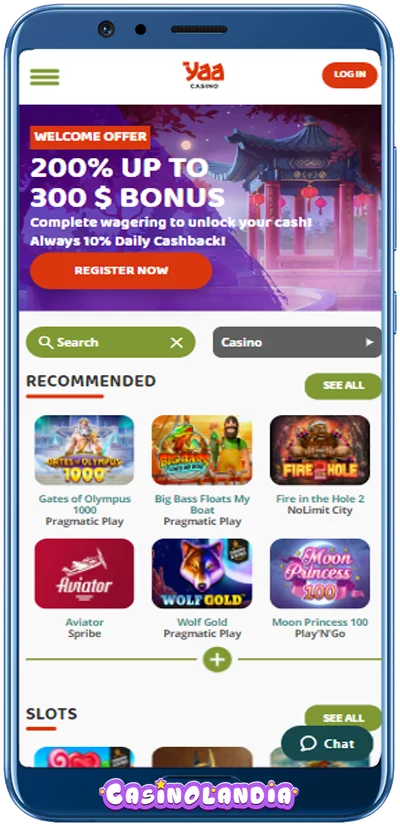Click the Moon Princess 100 title link
The image size is (400, 826).
[x=320, y=622]
